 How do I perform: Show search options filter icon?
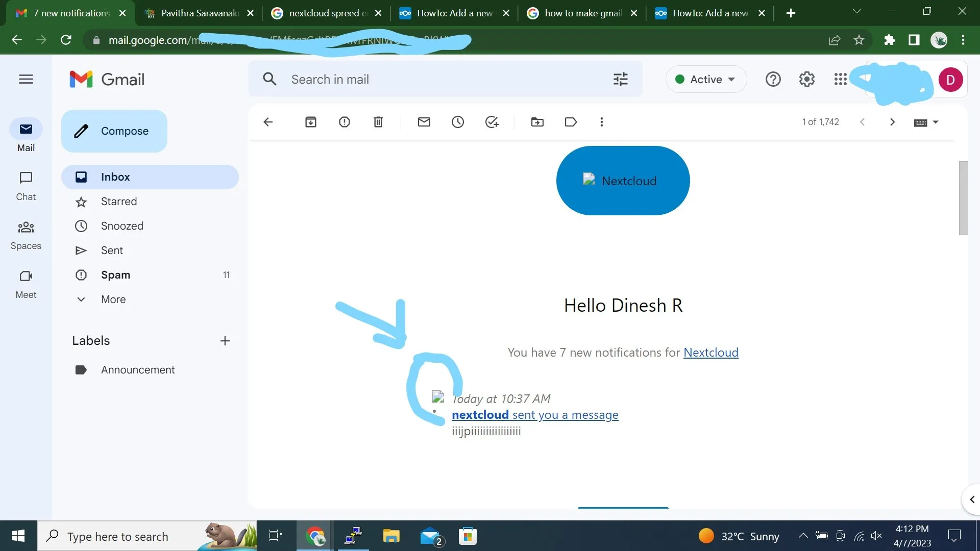621,79
